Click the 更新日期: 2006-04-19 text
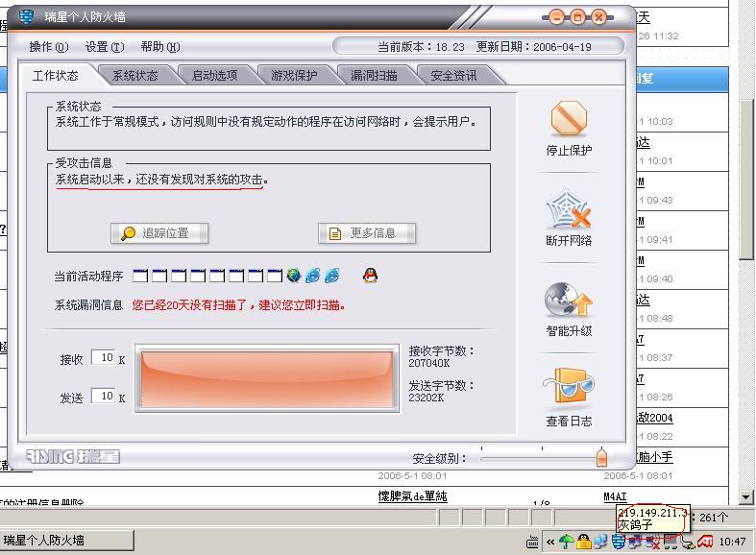756x555 pixels. click(x=534, y=47)
